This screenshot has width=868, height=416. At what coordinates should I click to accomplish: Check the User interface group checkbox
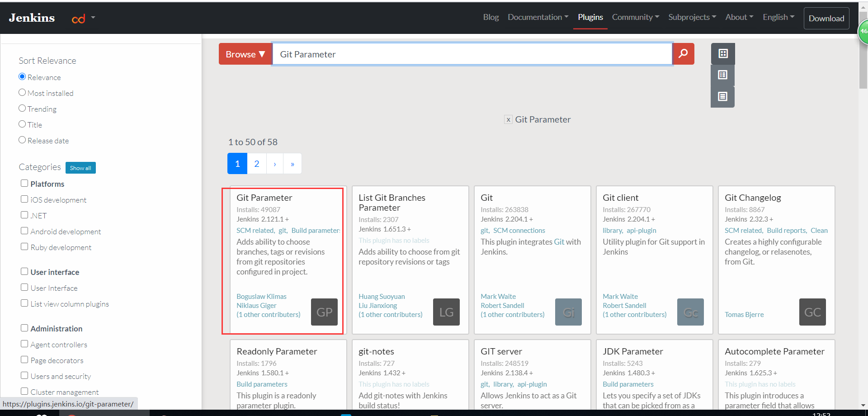tap(24, 271)
